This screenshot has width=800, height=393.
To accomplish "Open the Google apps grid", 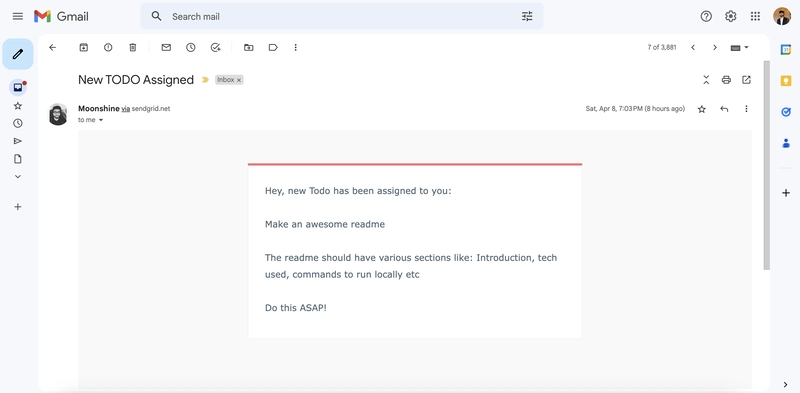I will (755, 16).
